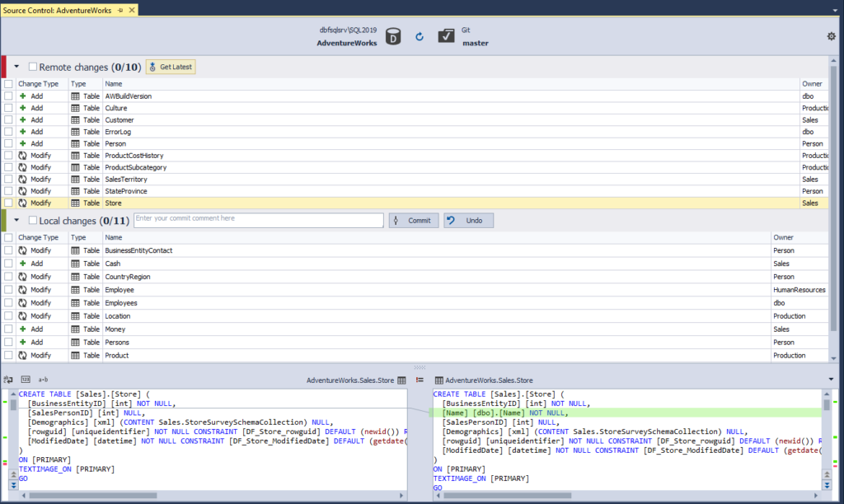This screenshot has height=504, width=844.
Task: Check the Remote changes select-all checkbox
Action: [x=33, y=67]
